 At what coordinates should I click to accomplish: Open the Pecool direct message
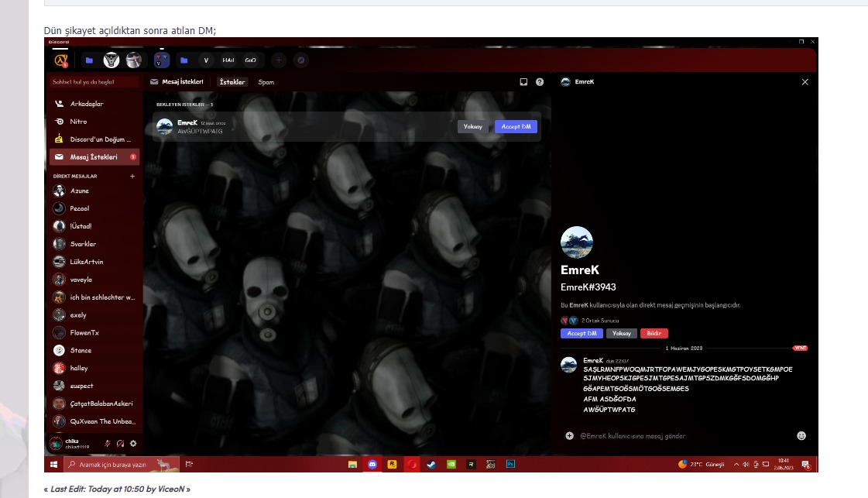94,208
